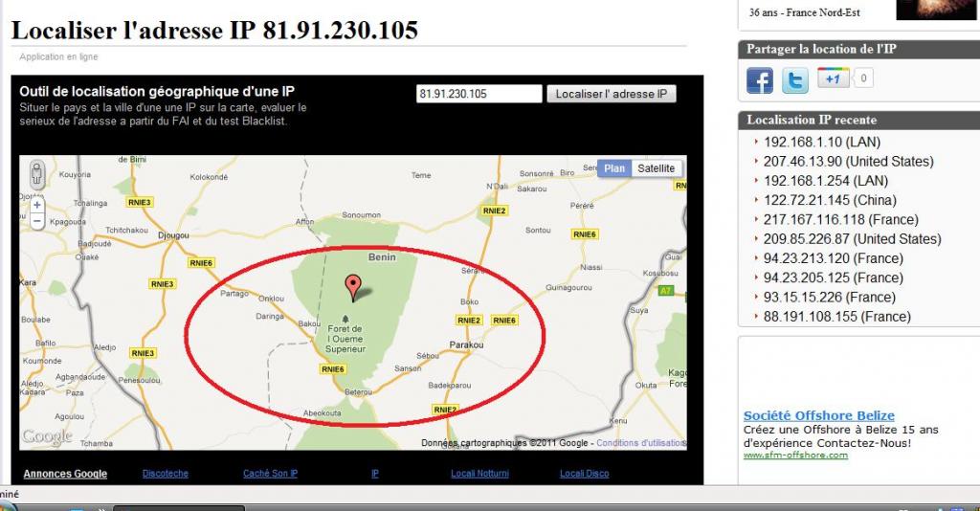Click the Google +1 count bubble

click(863, 78)
